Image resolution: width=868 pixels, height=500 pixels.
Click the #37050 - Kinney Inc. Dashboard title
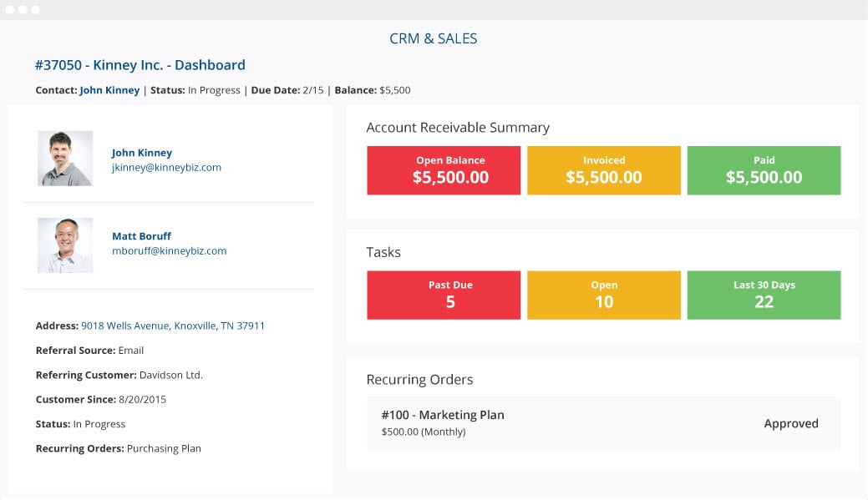coord(140,65)
